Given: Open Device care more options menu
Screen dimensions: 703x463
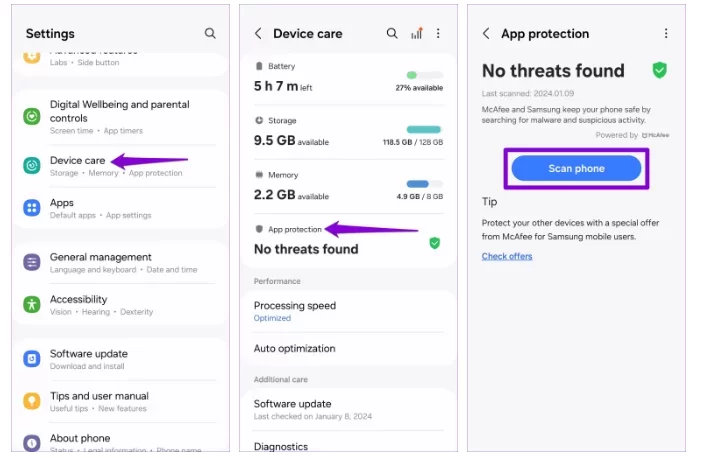Looking at the screenshot, I should 438,33.
